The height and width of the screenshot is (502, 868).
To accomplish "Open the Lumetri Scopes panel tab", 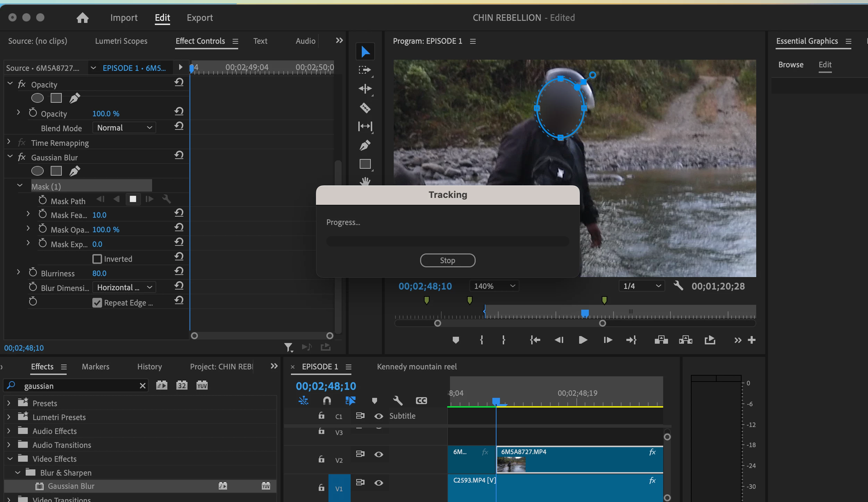I will click(121, 41).
